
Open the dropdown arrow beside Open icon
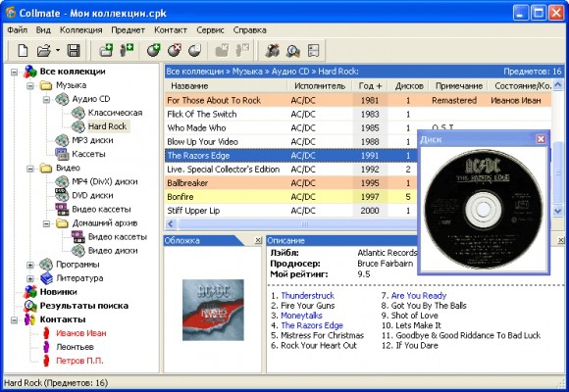click(x=58, y=50)
